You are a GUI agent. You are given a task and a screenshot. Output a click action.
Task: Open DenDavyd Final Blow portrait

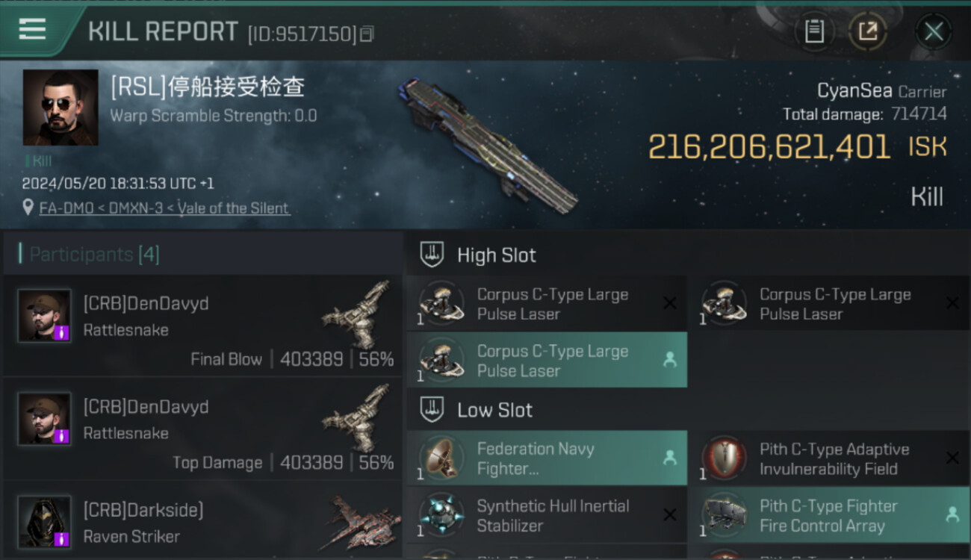pos(45,315)
